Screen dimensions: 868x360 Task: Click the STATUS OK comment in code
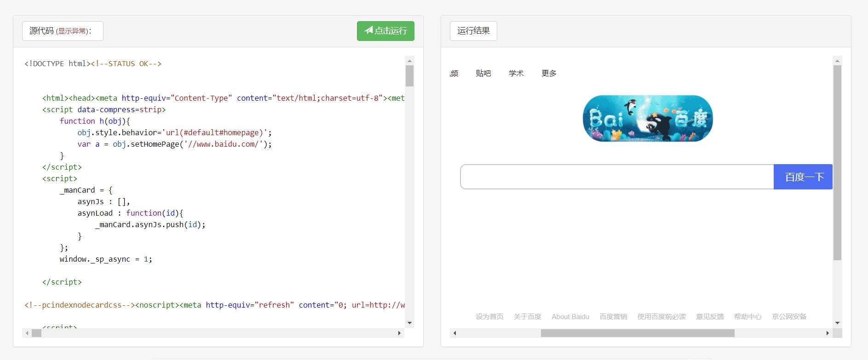[126, 64]
